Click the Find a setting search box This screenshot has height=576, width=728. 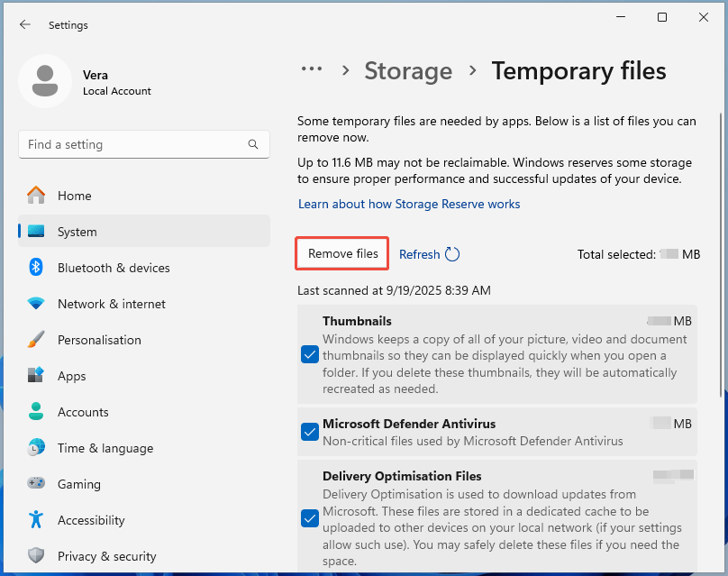135,144
